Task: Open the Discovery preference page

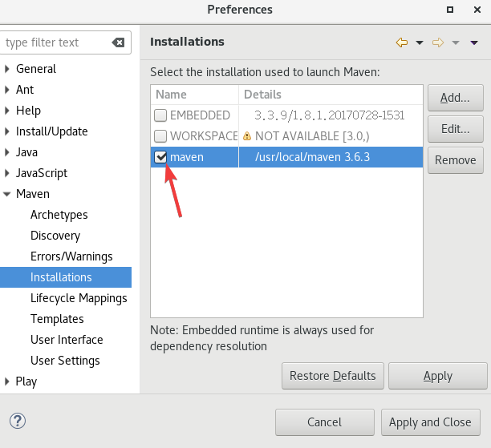Action: [55, 236]
